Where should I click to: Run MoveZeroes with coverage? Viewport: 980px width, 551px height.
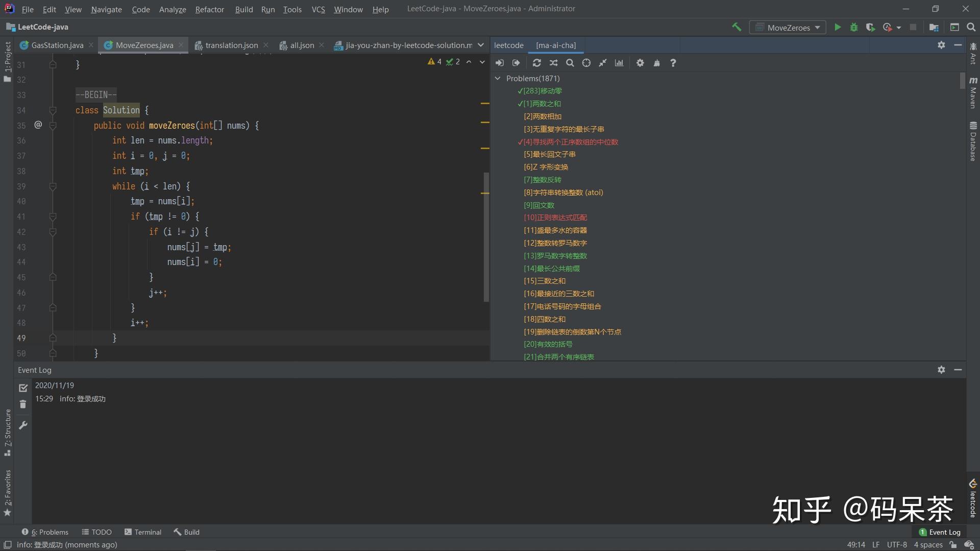(871, 27)
